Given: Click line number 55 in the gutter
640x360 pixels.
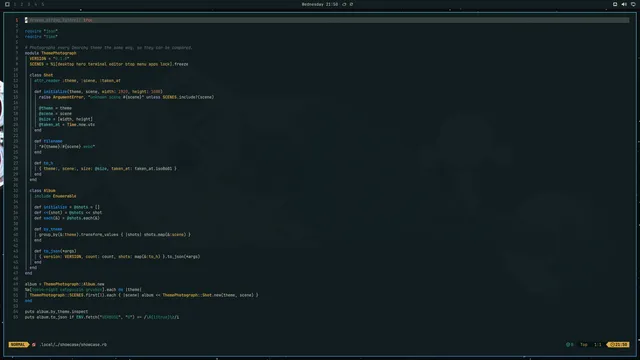Looking at the screenshot, I should [x=16, y=317].
